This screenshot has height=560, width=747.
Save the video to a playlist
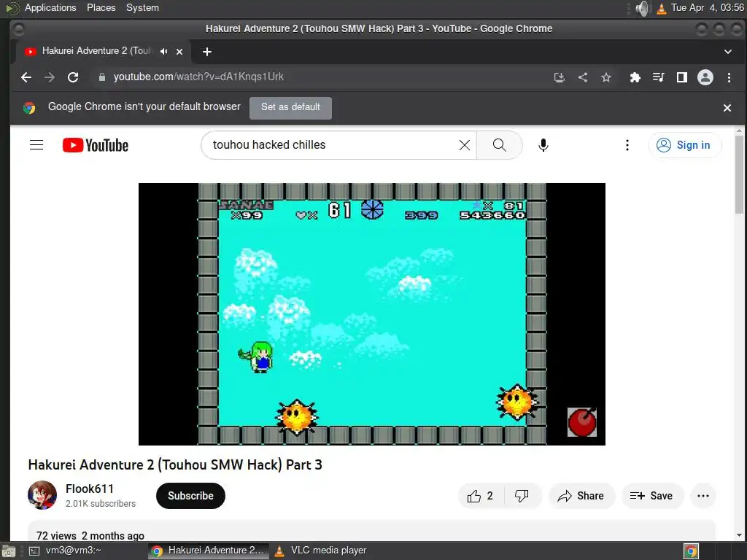[651, 496]
